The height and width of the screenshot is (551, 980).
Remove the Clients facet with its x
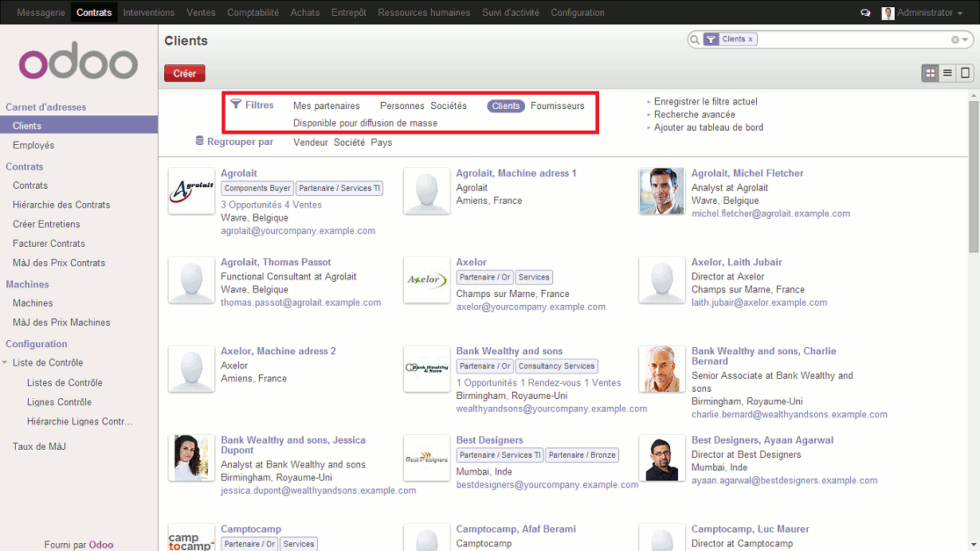coord(751,39)
